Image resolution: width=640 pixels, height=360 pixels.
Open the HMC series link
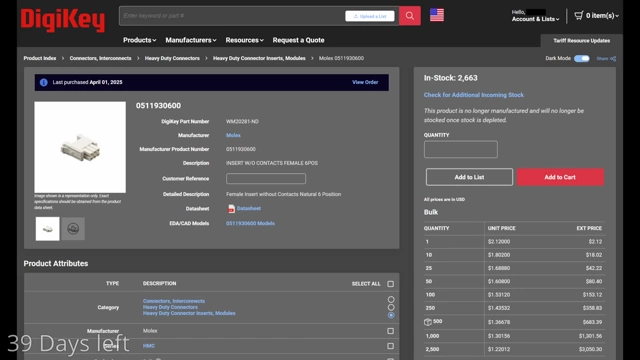click(149, 346)
